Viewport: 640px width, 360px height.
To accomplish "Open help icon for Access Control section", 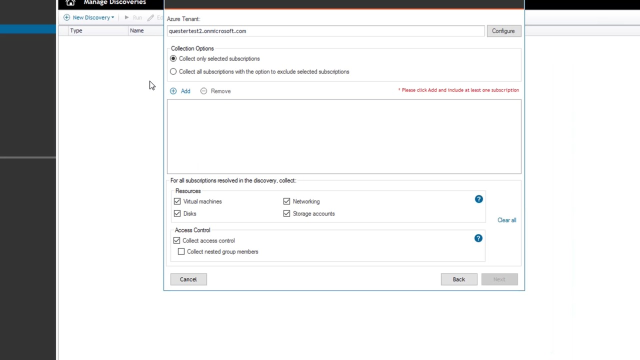I will pos(478,238).
